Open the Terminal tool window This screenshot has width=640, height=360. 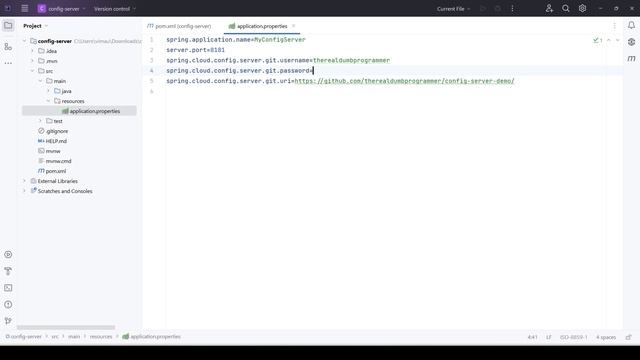(x=8, y=288)
